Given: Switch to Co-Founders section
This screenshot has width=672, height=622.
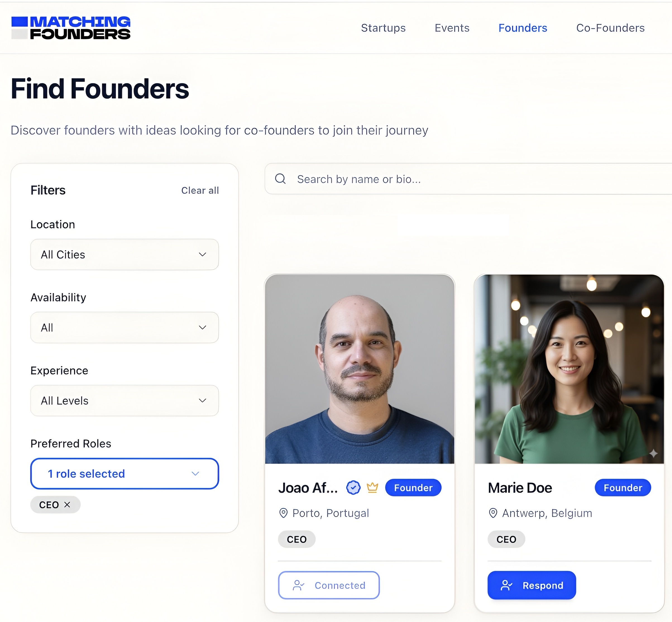Looking at the screenshot, I should 610,28.
